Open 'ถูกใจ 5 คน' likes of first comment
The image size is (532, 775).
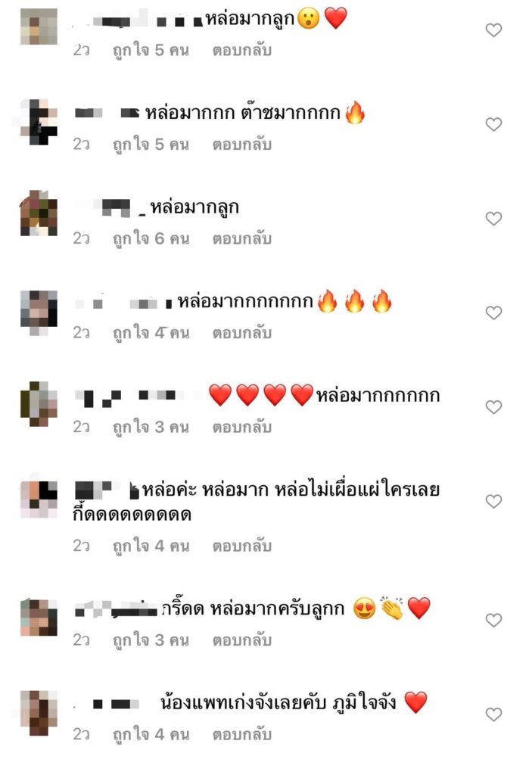pyautogui.click(x=151, y=51)
